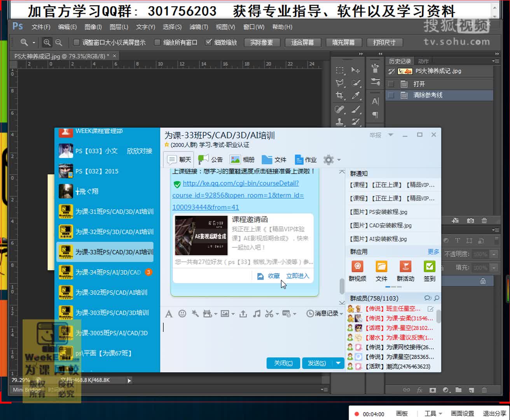The height and width of the screenshot is (420, 510).
Task: Select the Spot Healing Brush tool
Action: pos(340,109)
